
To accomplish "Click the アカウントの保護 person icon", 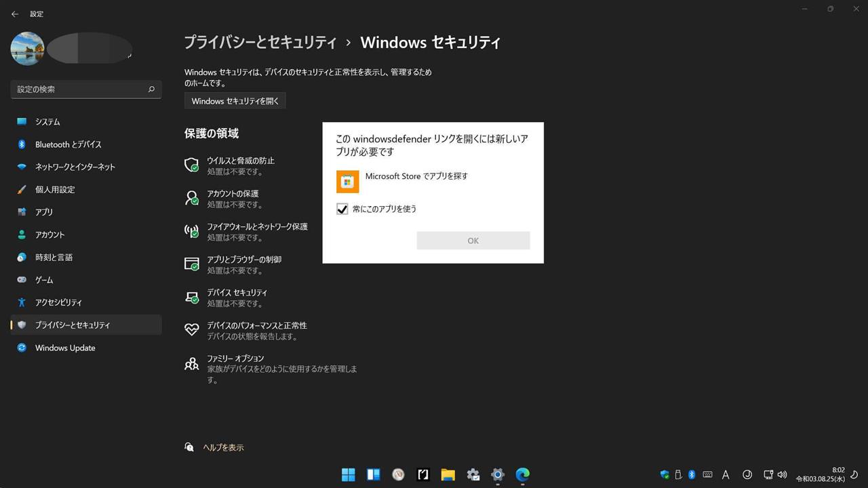I will coord(192,198).
